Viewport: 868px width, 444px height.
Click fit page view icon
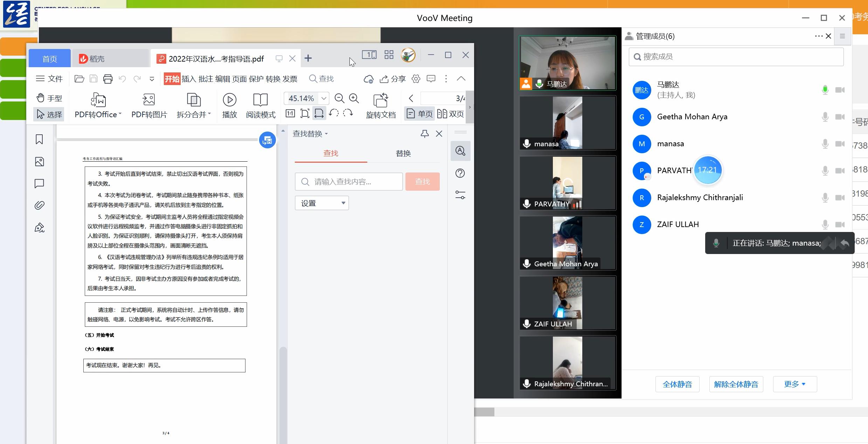[305, 113]
